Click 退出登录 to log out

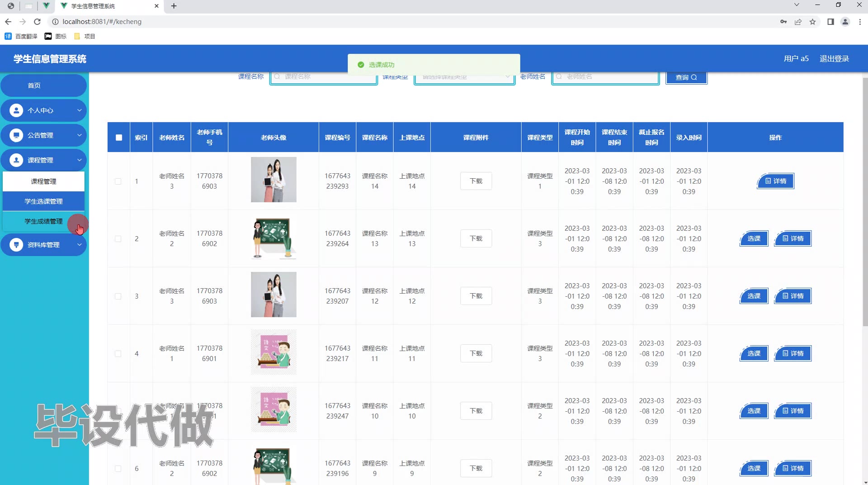(x=834, y=59)
